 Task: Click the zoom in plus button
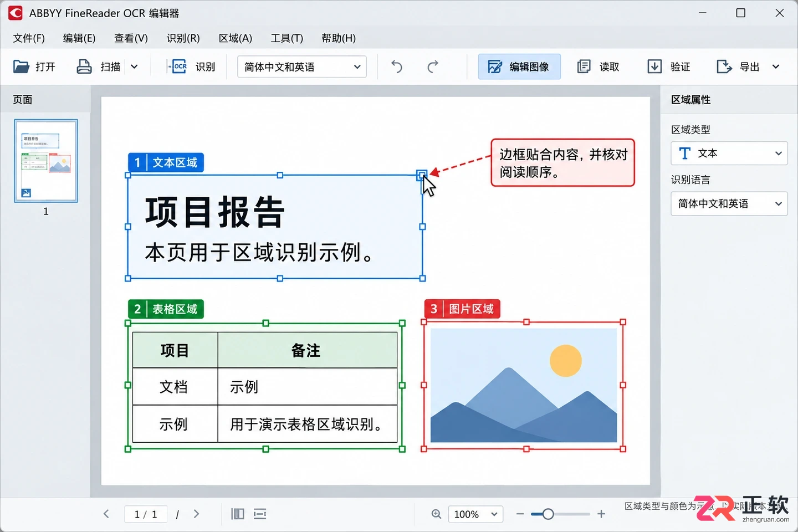click(601, 514)
